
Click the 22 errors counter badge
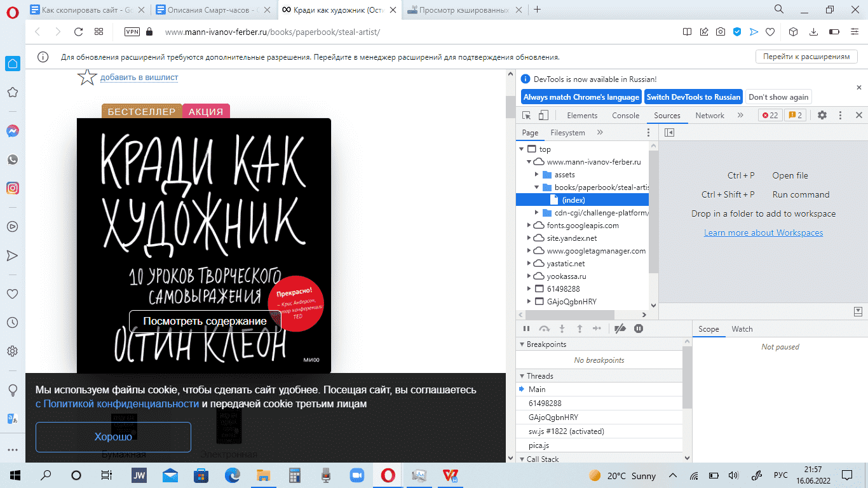(770, 115)
